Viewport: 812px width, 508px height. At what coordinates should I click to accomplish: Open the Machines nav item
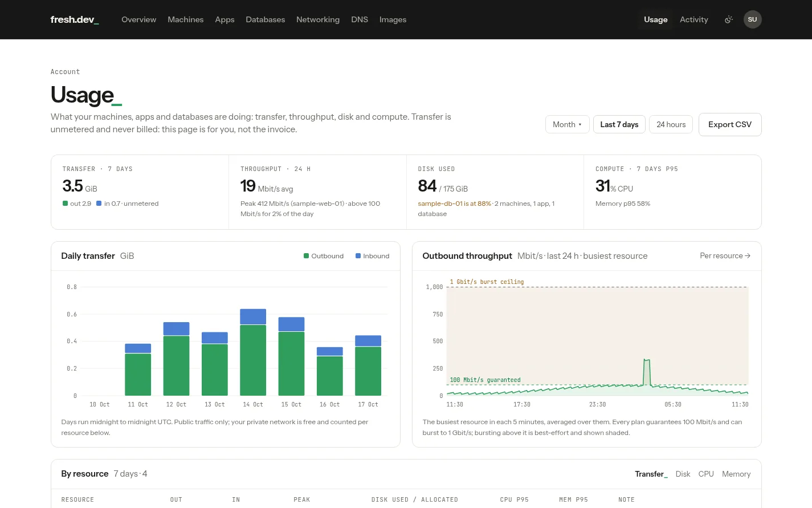(x=185, y=19)
